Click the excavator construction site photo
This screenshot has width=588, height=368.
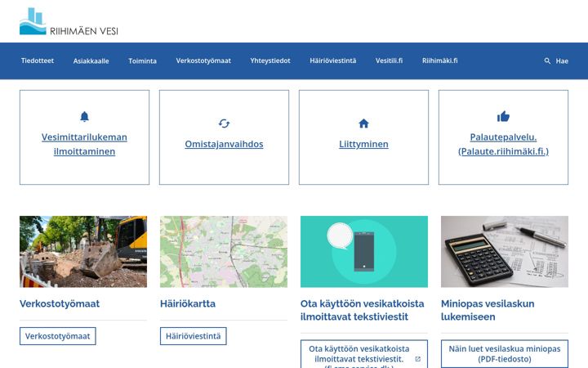tap(83, 252)
